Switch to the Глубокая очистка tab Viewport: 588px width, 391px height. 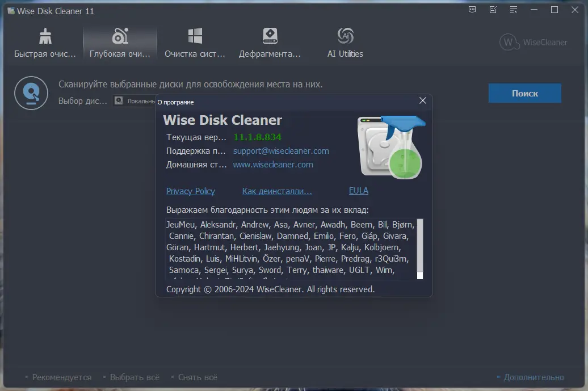pos(120,41)
